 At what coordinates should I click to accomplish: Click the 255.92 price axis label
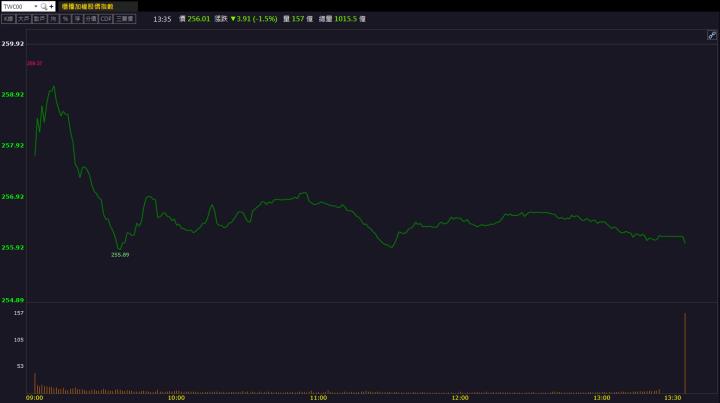(12, 247)
